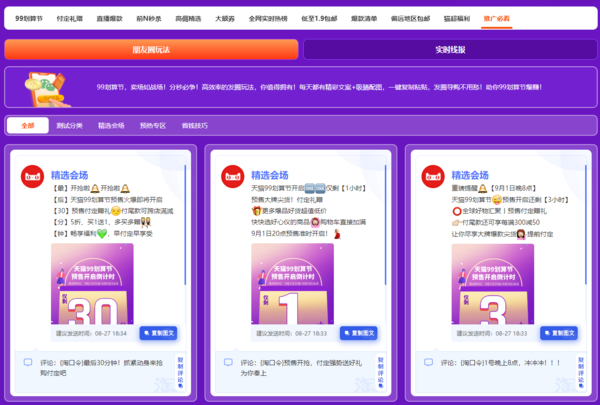
Task: Click the Tmall avatar on the 30-countdown card
Action: click(33, 176)
